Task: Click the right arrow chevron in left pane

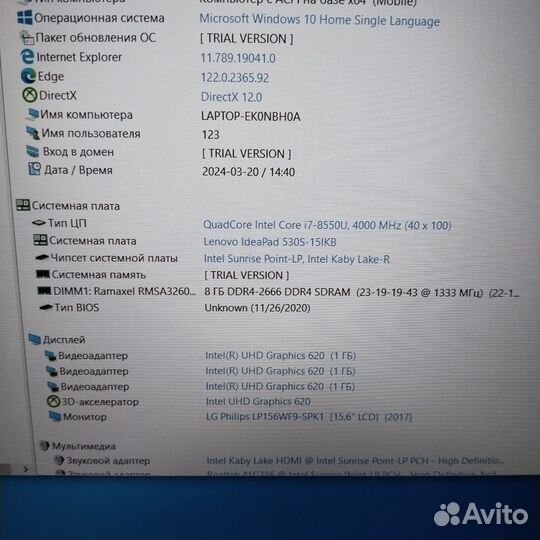Action: coord(26,469)
